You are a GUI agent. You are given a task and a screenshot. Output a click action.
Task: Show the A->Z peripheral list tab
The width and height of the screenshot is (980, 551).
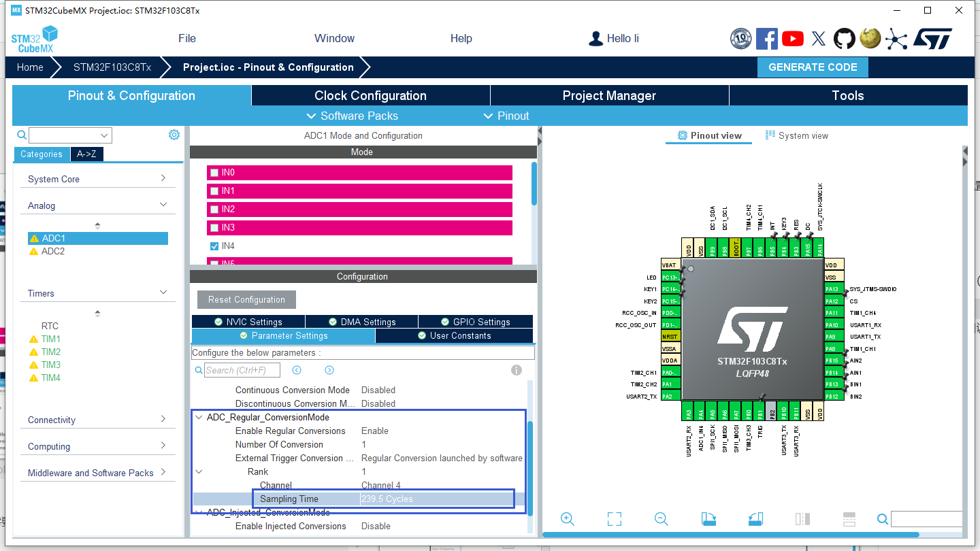coord(86,154)
